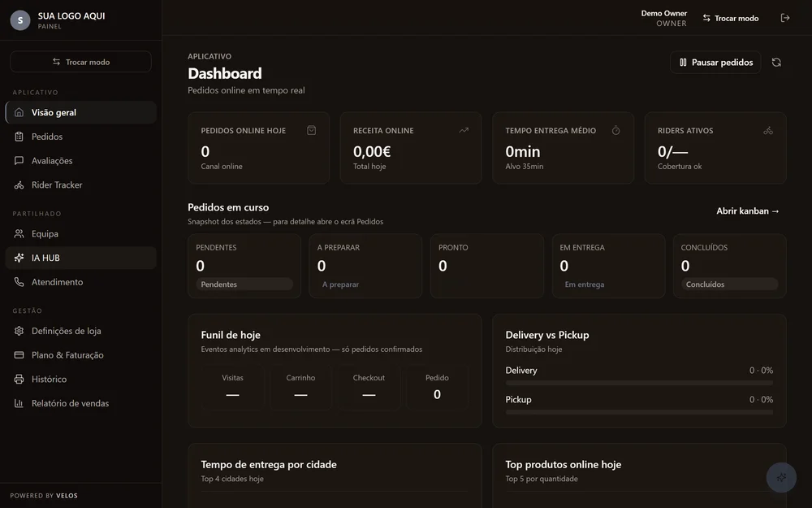Image resolution: width=812 pixels, height=508 pixels.
Task: Click the card icon next to Plano & Faturação
Action: point(19,355)
